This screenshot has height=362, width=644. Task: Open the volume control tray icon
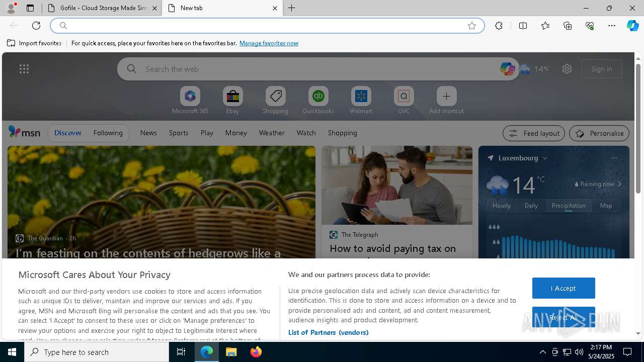click(x=579, y=352)
